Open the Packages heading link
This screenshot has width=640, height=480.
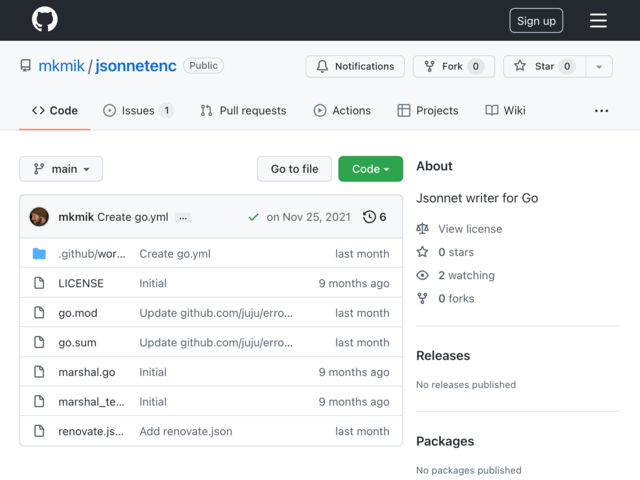445,441
